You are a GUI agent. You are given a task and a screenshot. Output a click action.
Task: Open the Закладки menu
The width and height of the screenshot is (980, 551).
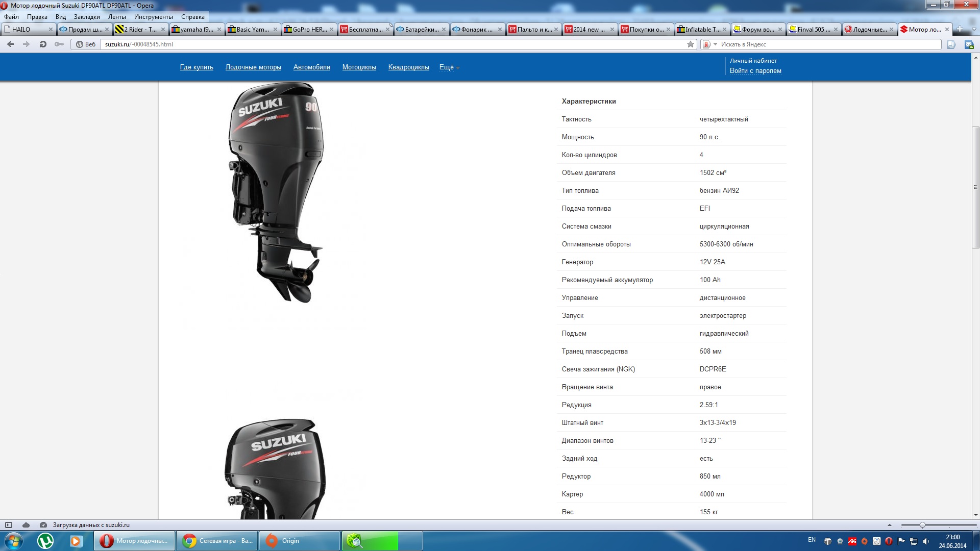pos(87,17)
